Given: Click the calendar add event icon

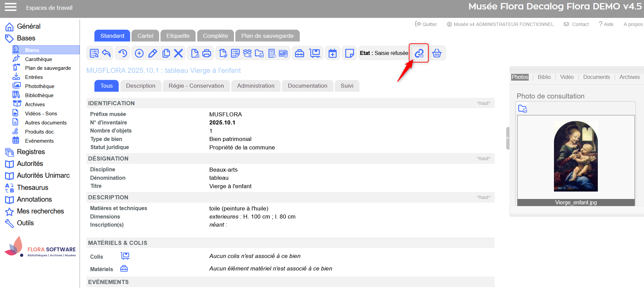Looking at the screenshot, I should pyautogui.click(x=332, y=53).
